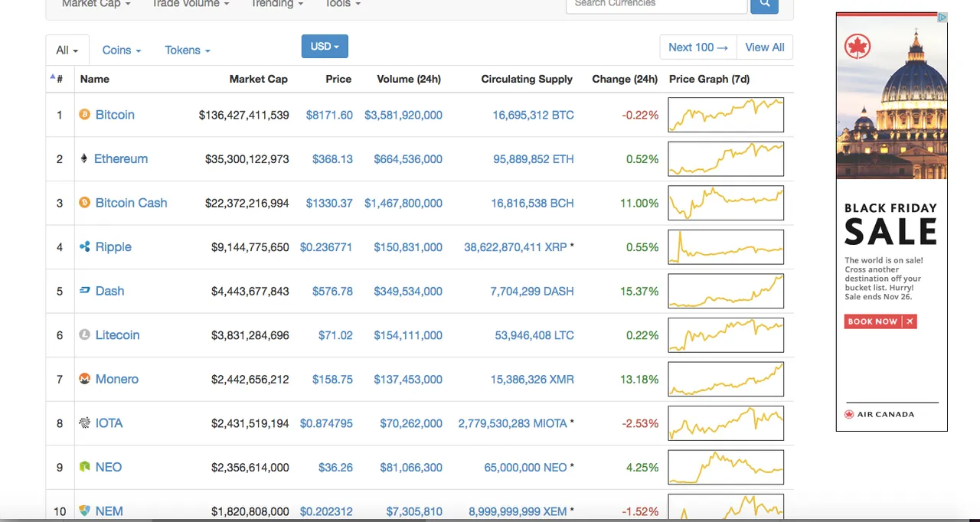Click the View All button
Viewport: 980px width, 522px height.
(765, 47)
